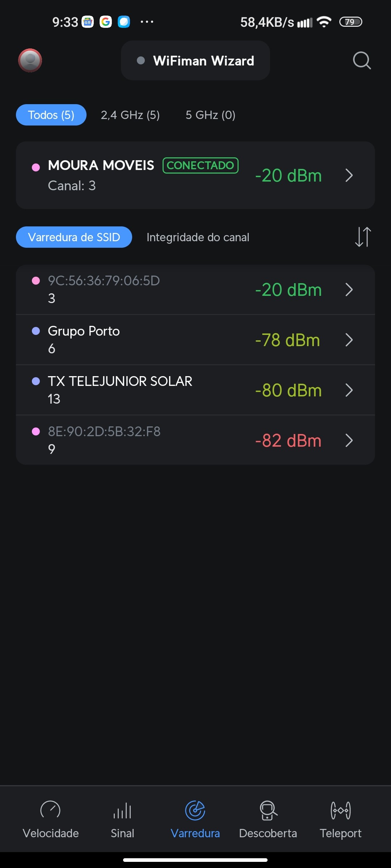Select the Varredura de SSID tab
The height and width of the screenshot is (868, 391).
coord(74,237)
